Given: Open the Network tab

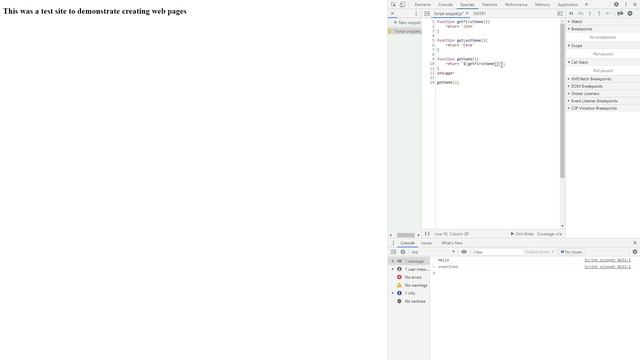Looking at the screenshot, I should pos(489,4).
